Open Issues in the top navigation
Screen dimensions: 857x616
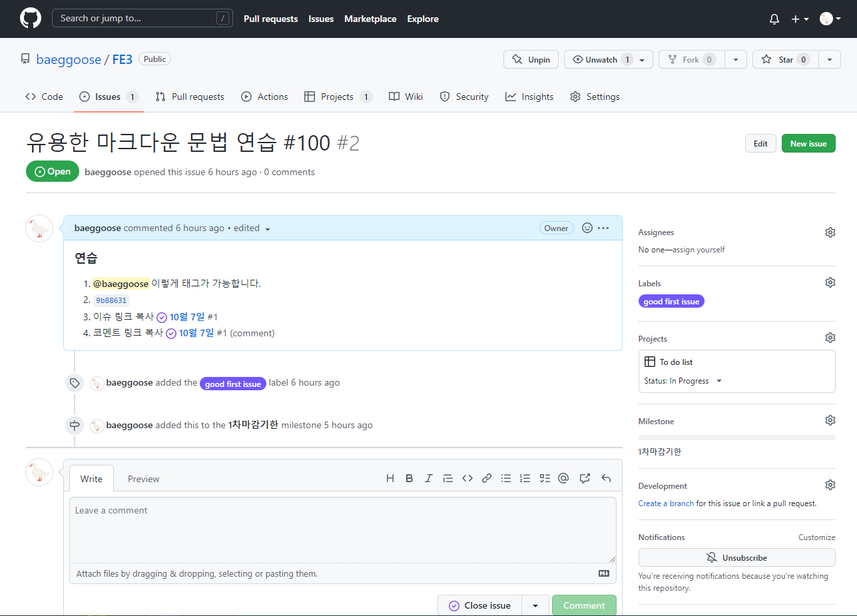pyautogui.click(x=321, y=19)
